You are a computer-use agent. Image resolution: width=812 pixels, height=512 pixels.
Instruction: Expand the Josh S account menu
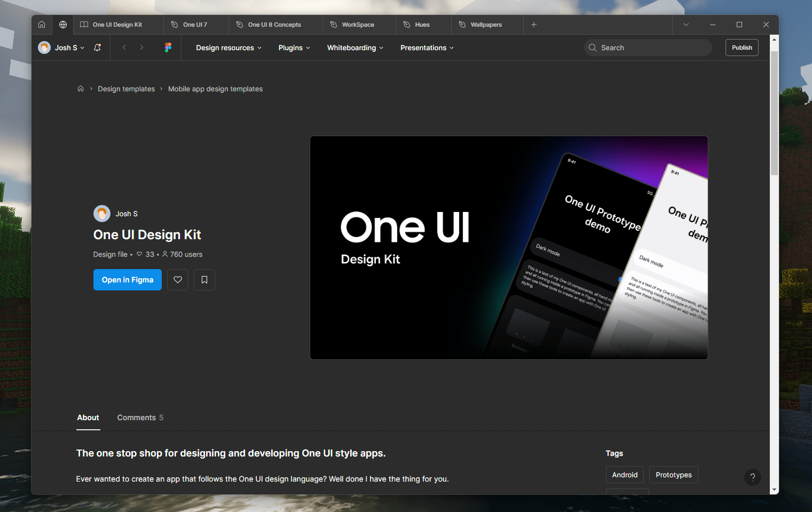pos(68,48)
